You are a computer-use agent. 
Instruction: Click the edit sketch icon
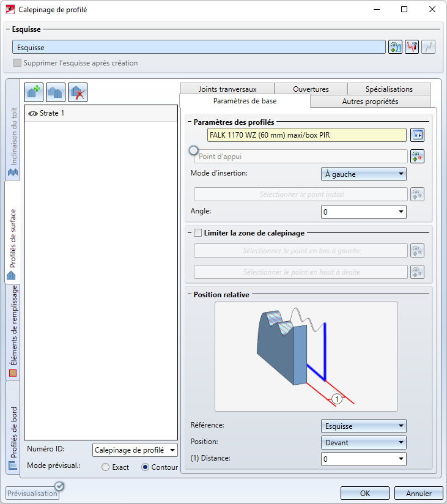click(412, 47)
